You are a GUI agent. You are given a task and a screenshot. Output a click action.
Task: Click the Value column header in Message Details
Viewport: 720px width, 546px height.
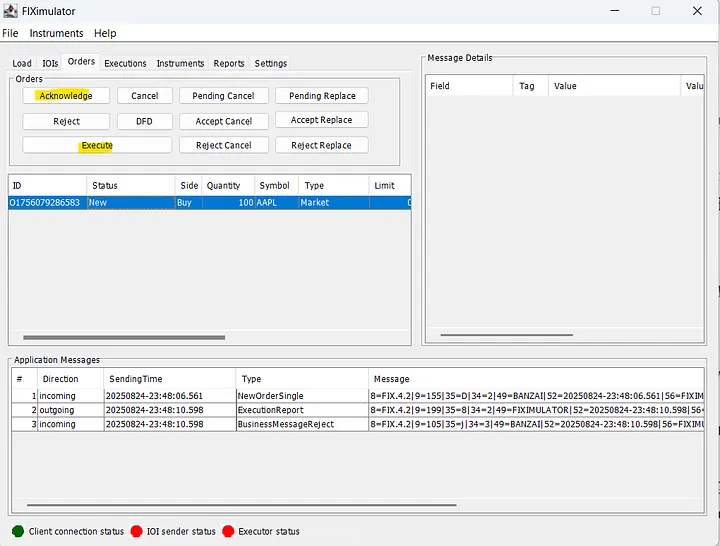coord(614,86)
